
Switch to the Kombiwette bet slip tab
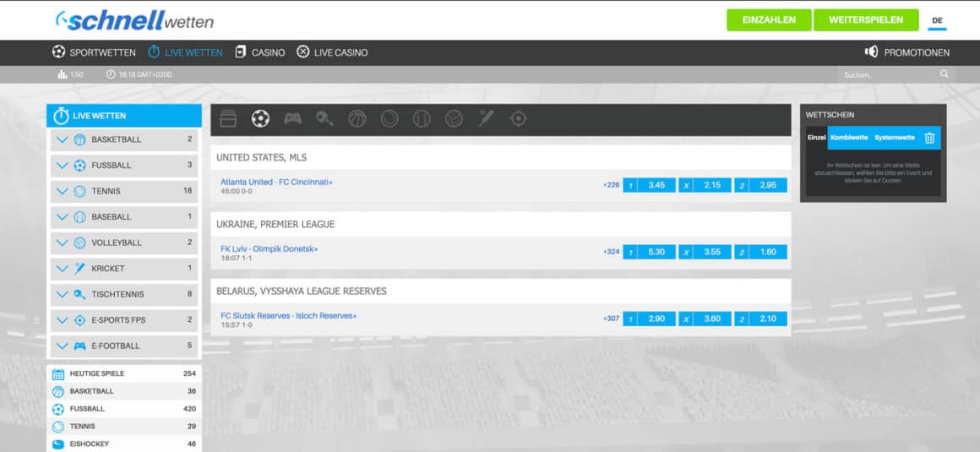[x=849, y=138]
